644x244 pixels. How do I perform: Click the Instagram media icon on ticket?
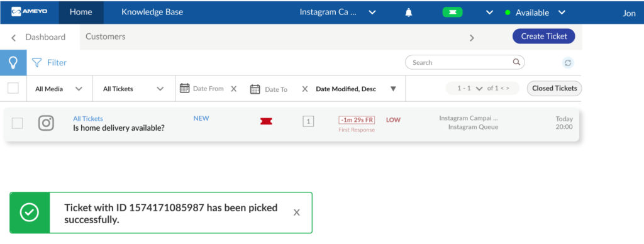pyautogui.click(x=46, y=123)
